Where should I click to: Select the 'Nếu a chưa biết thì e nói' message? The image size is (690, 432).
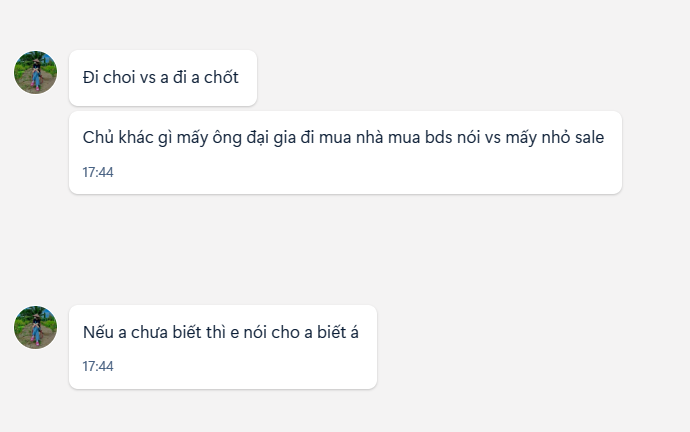[x=223, y=347]
